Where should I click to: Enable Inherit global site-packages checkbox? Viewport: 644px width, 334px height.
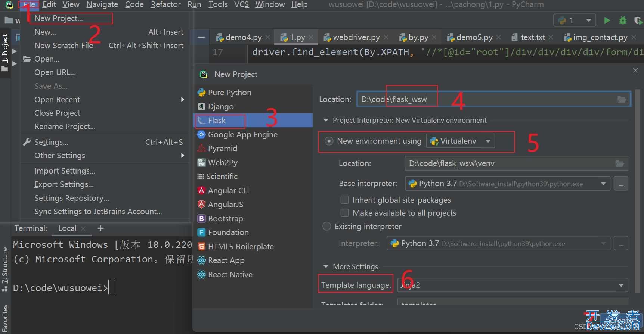click(x=345, y=200)
